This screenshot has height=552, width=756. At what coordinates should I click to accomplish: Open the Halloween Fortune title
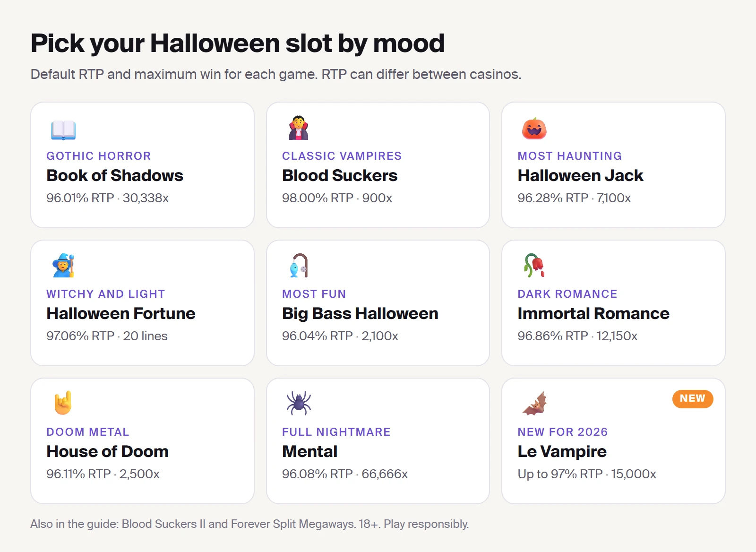click(x=121, y=313)
